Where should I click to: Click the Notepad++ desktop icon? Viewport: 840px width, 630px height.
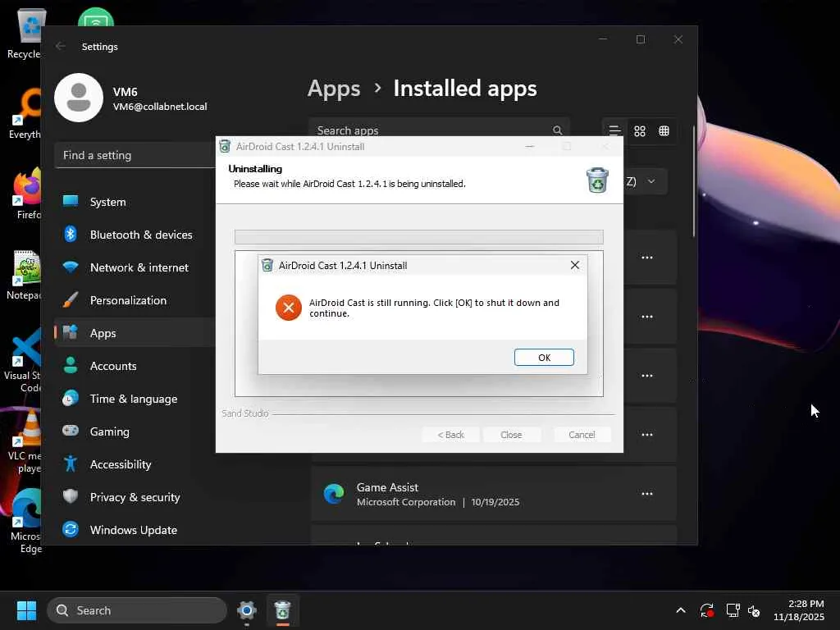tap(25, 276)
